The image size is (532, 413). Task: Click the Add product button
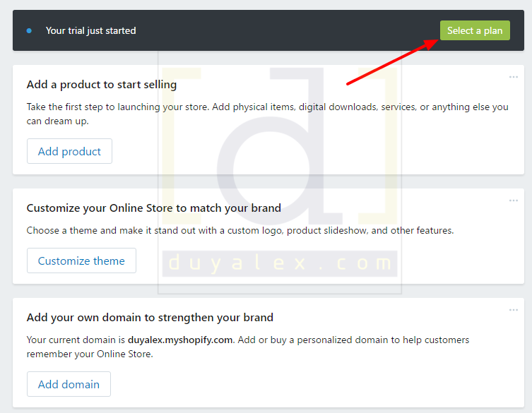(69, 151)
